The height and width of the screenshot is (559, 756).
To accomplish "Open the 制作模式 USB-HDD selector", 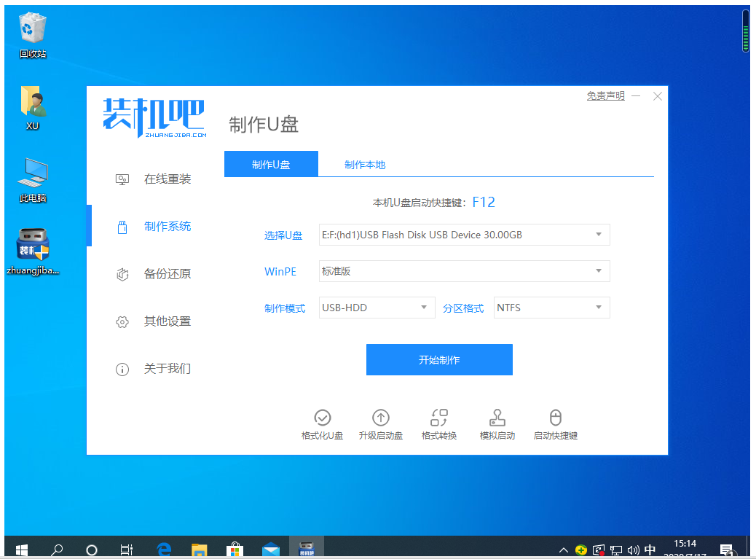I will click(377, 307).
